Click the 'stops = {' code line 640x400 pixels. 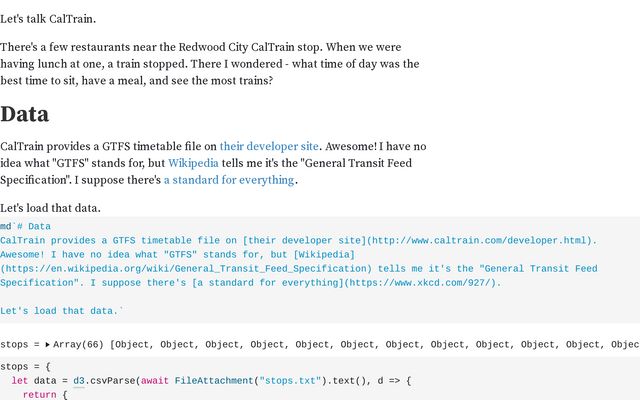[x=25, y=367]
